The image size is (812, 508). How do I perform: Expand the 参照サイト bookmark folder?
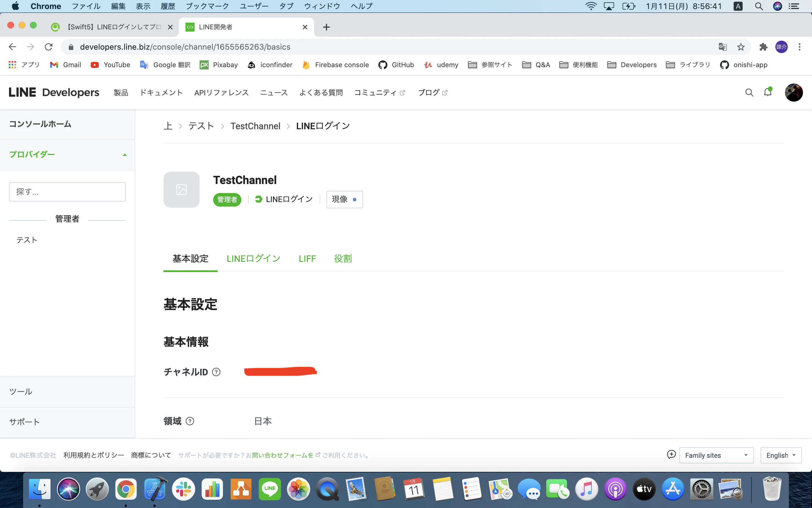click(490, 65)
